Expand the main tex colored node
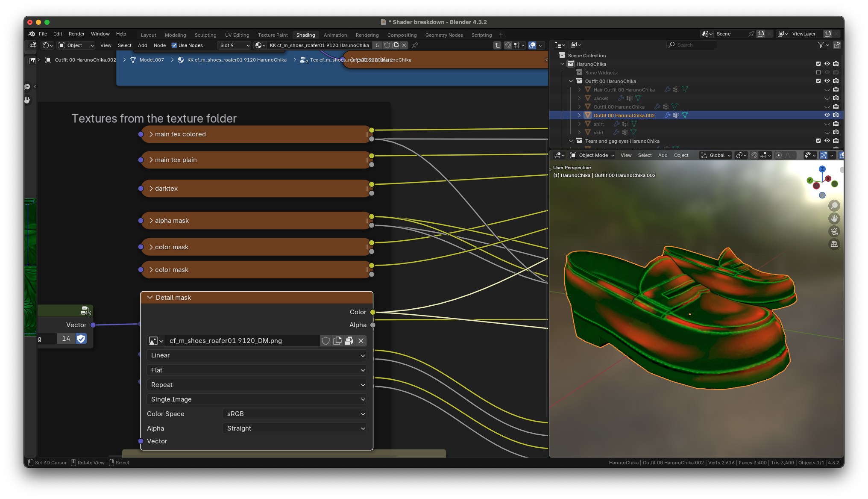The image size is (868, 499). (151, 134)
